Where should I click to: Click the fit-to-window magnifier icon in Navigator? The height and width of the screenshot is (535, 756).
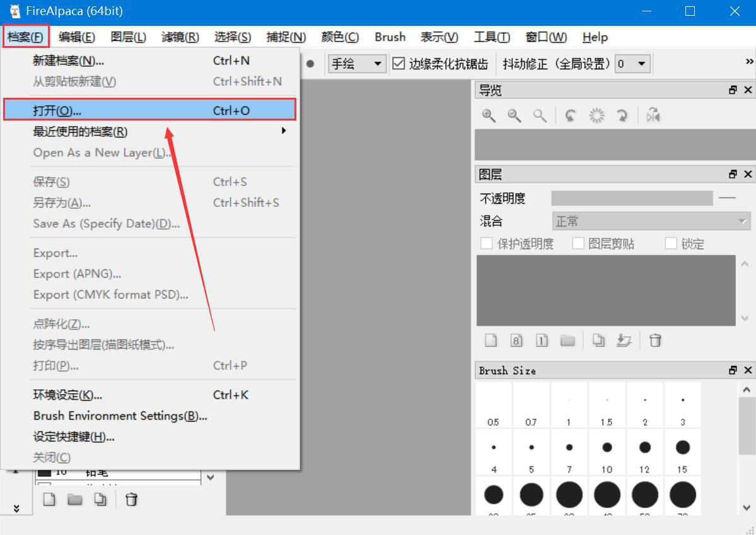(x=540, y=116)
